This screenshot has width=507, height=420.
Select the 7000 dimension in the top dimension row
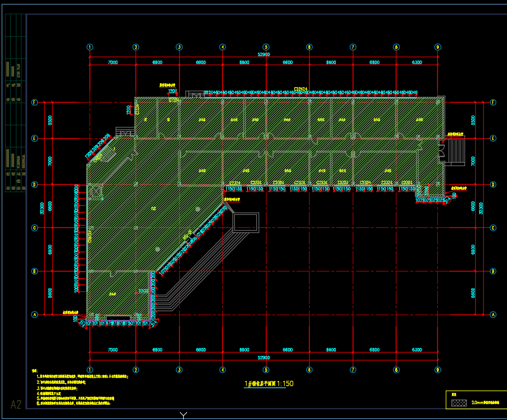(x=113, y=62)
